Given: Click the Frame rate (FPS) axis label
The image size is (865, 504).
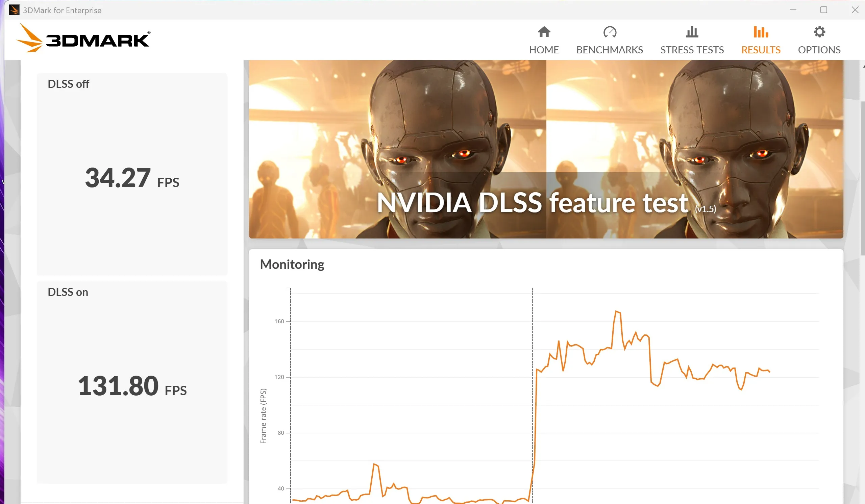Looking at the screenshot, I should (x=263, y=416).
